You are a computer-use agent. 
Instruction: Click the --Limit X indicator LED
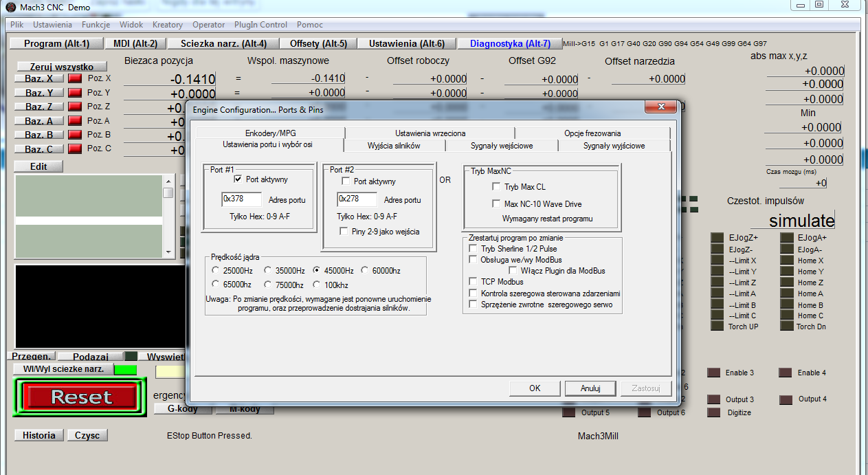[717, 261]
